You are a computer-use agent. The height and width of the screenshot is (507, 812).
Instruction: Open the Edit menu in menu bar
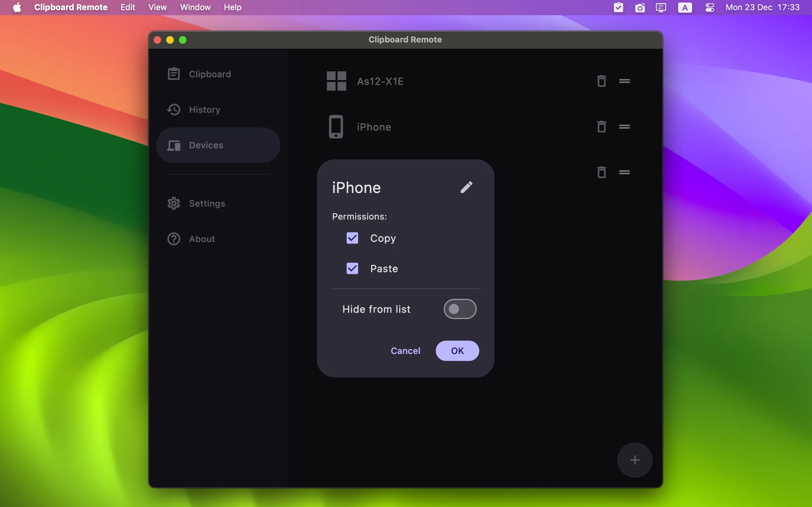click(x=128, y=8)
